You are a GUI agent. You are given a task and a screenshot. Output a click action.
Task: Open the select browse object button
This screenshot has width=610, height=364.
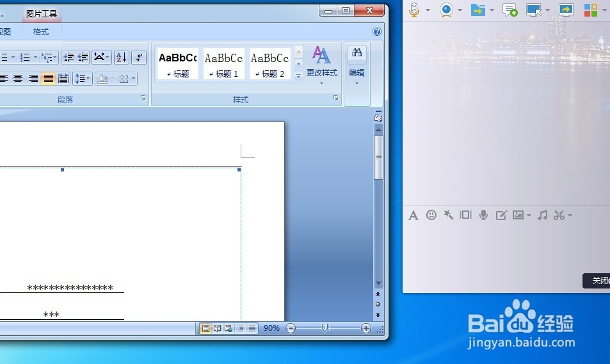click(378, 305)
